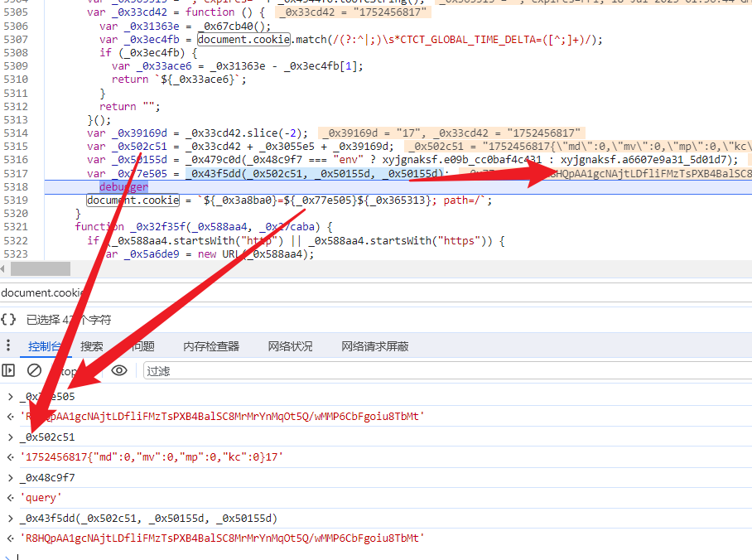
Task: Click the document.cookie search field
Action: tap(376, 292)
